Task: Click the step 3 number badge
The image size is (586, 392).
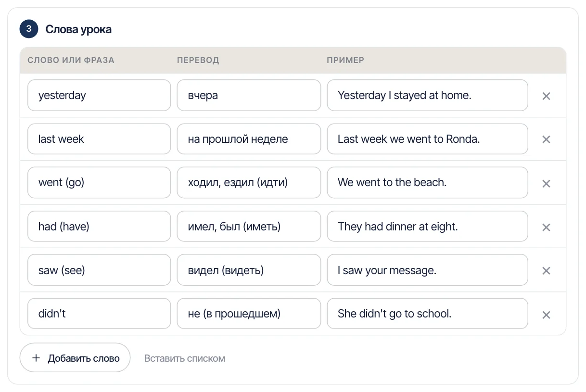Action: coord(29,29)
